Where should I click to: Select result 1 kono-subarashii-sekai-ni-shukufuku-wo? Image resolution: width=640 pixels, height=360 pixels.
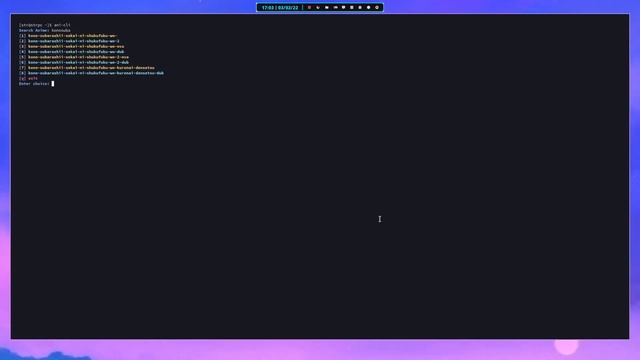68,36
